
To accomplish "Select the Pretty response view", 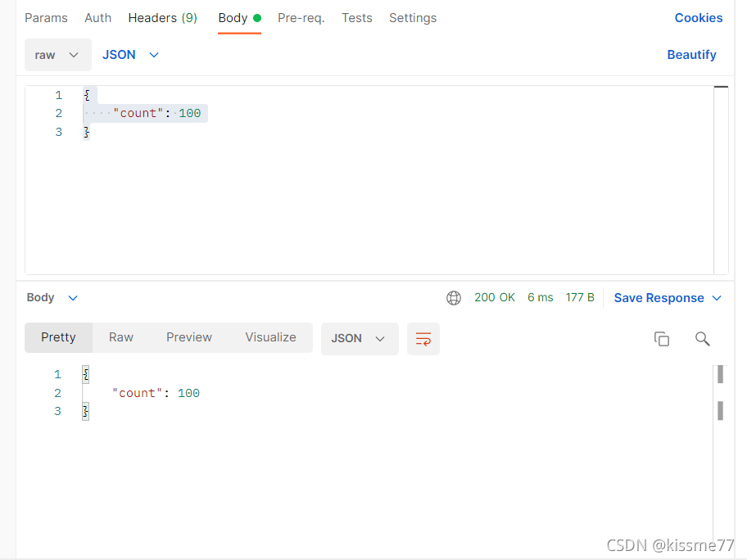I will coord(58,337).
